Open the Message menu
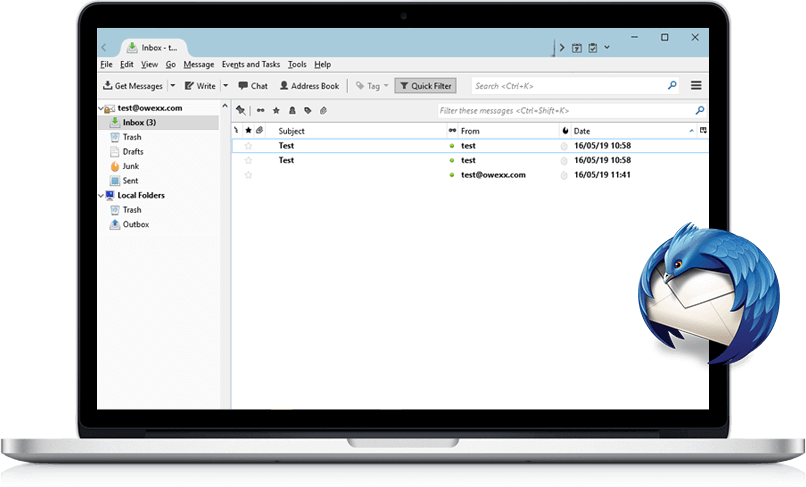806x487 pixels. pyautogui.click(x=199, y=64)
